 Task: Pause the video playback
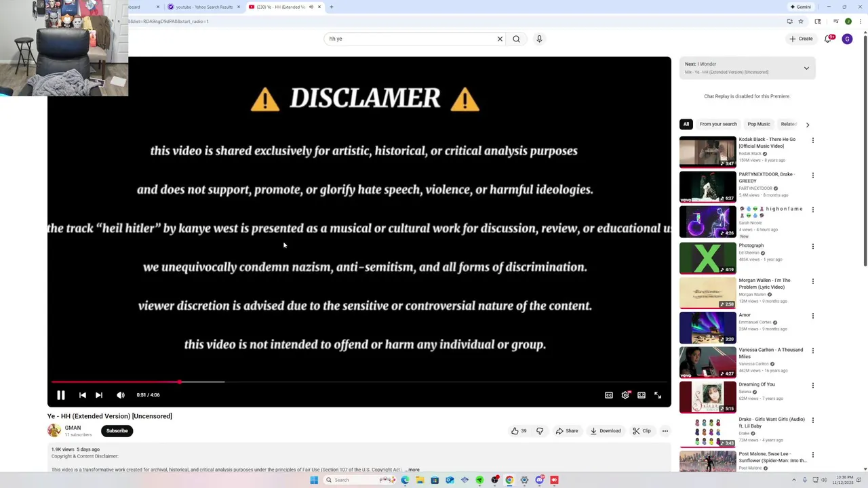[60, 395]
